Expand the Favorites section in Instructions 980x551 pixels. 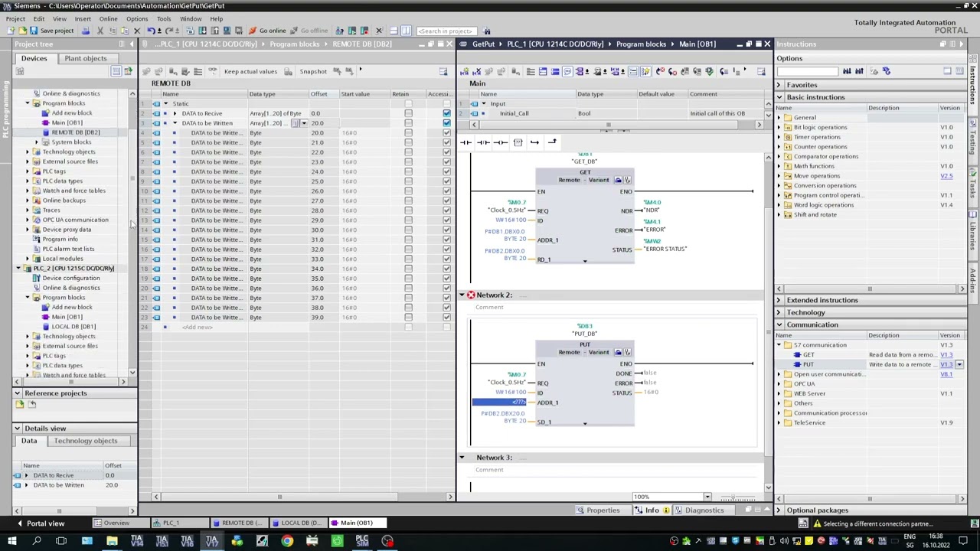pos(779,85)
